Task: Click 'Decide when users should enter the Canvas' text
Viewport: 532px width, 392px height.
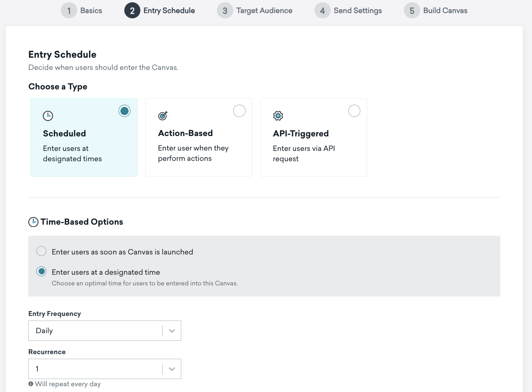Action: coord(103,68)
